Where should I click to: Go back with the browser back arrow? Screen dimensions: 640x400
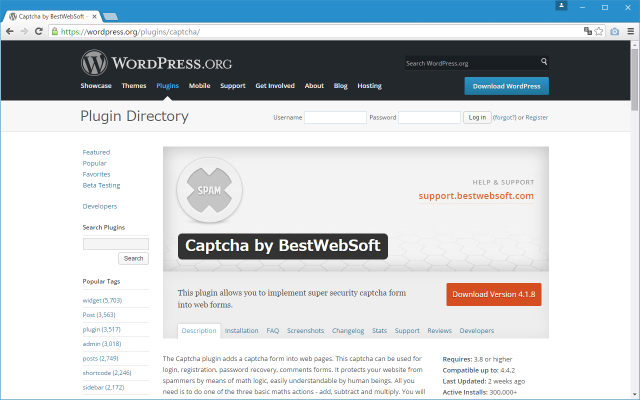[10, 31]
